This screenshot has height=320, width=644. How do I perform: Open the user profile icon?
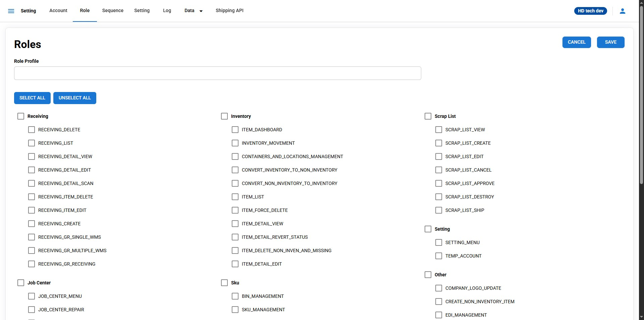622,11
